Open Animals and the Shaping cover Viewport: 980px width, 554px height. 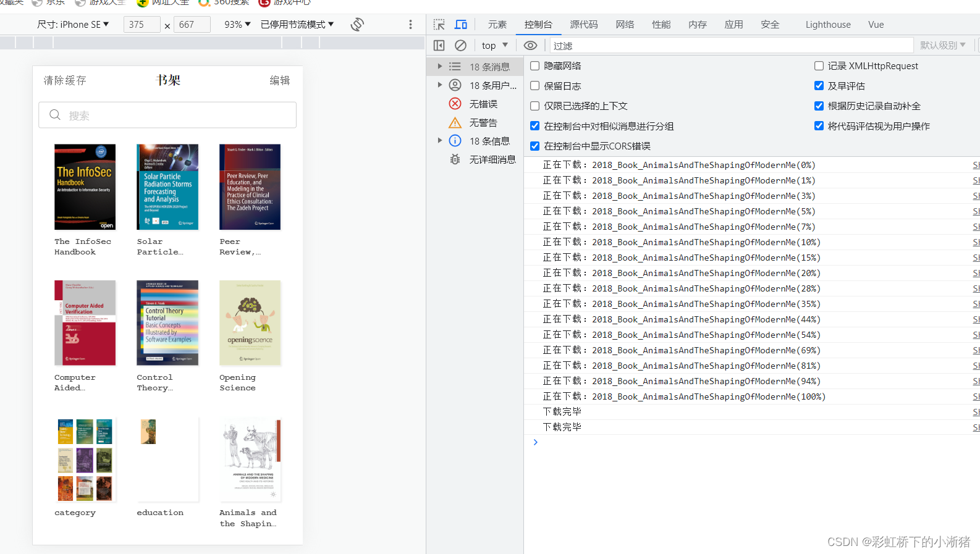(x=250, y=459)
